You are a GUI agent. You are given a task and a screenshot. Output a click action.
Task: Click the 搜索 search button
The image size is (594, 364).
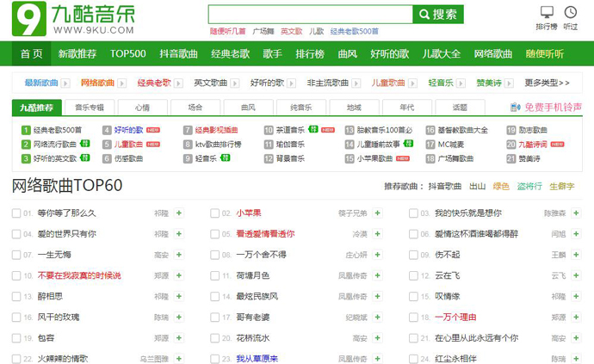[437, 15]
